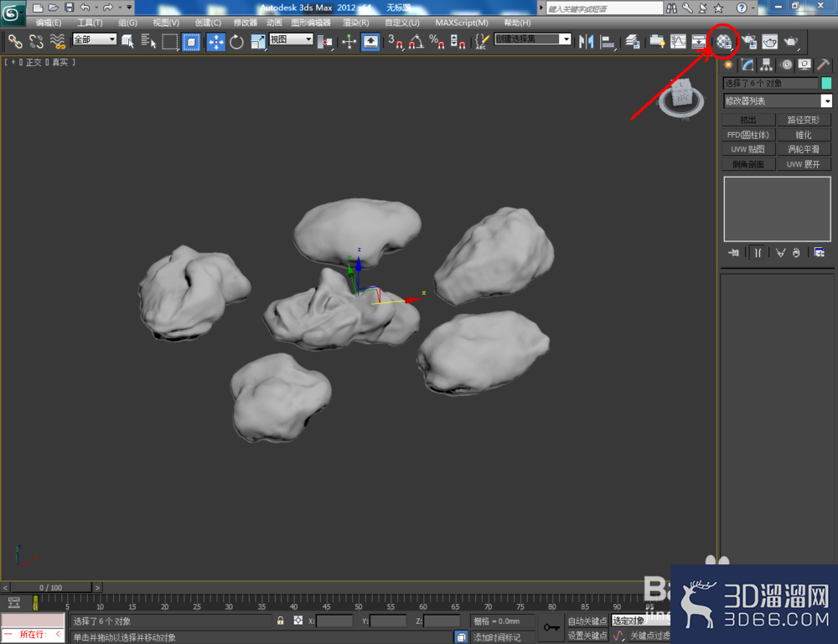The height and width of the screenshot is (644, 838).
Task: Open the 渲染(R) menu
Action: 356,23
